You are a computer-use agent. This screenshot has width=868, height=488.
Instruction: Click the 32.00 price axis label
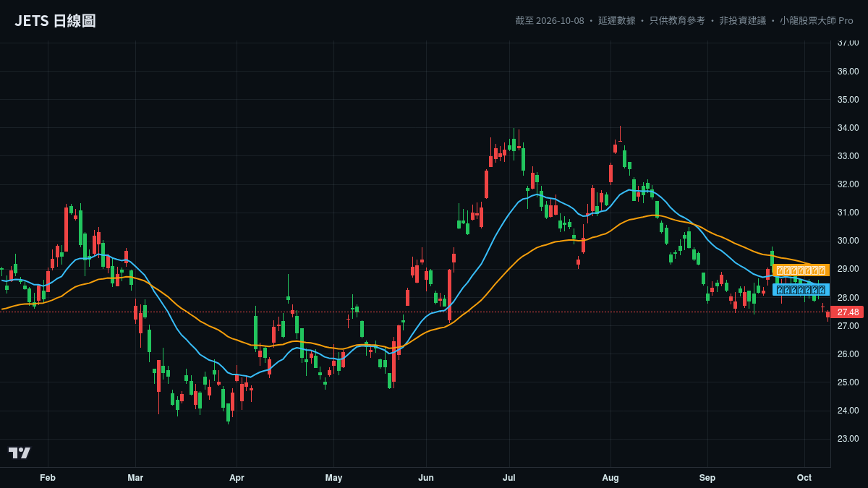[x=848, y=184]
